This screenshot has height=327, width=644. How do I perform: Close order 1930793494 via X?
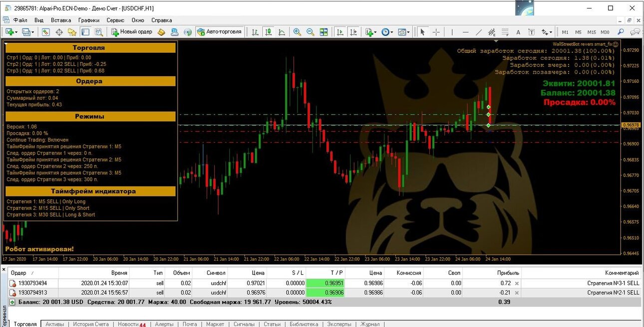(517, 283)
